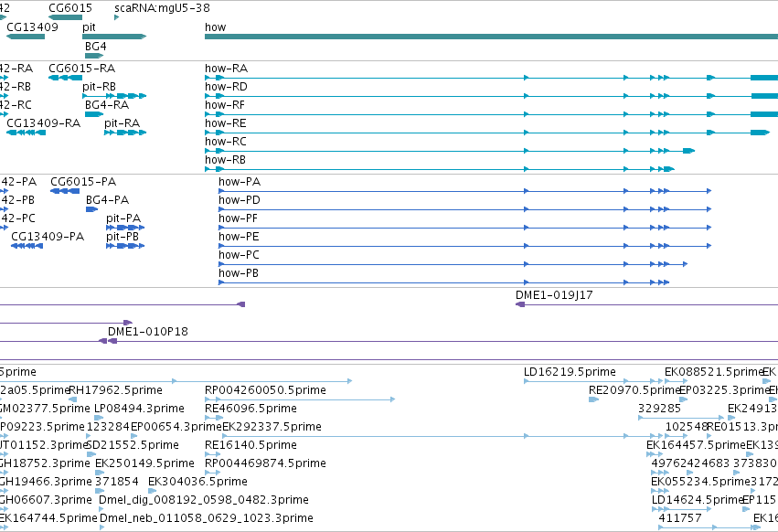The image size is (778, 532).
Task: Select the DME1-010P18 clone label
Action: 148,332
